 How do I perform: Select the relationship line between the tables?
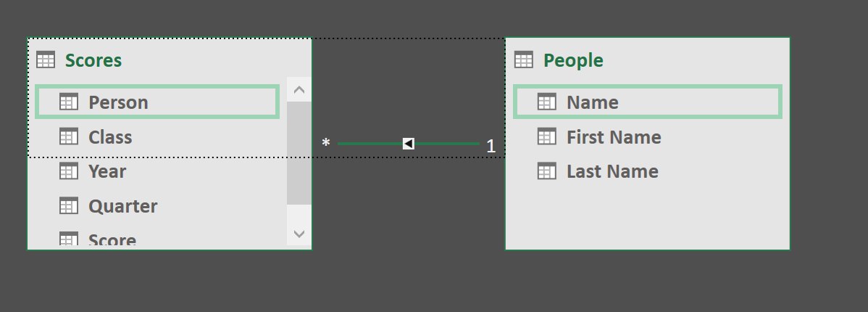[x=371, y=144]
